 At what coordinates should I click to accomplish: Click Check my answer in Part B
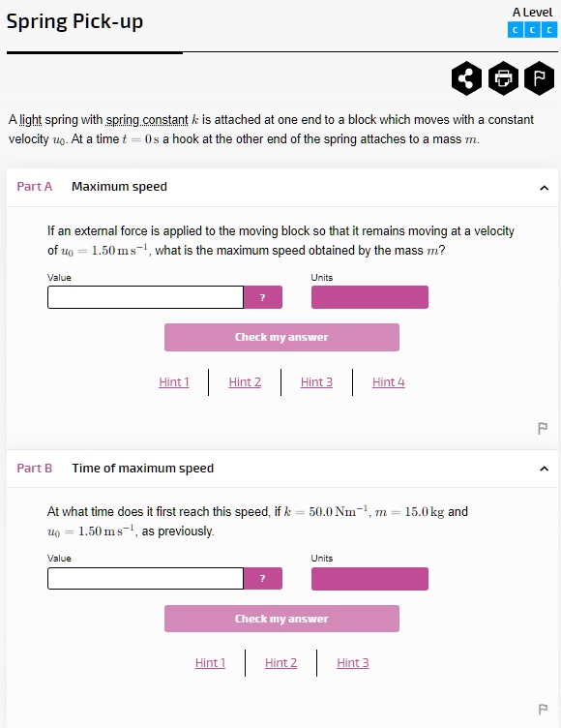[x=281, y=619]
